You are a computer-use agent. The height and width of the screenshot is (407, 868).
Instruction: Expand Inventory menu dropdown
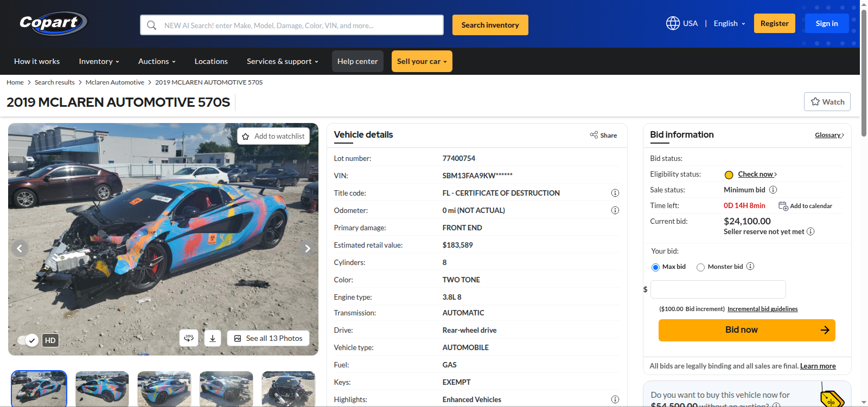click(x=99, y=61)
